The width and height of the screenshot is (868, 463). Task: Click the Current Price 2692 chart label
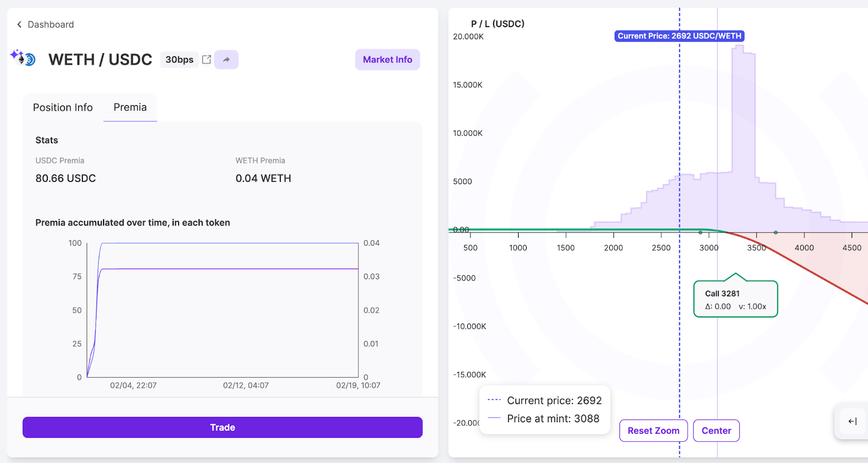point(679,36)
